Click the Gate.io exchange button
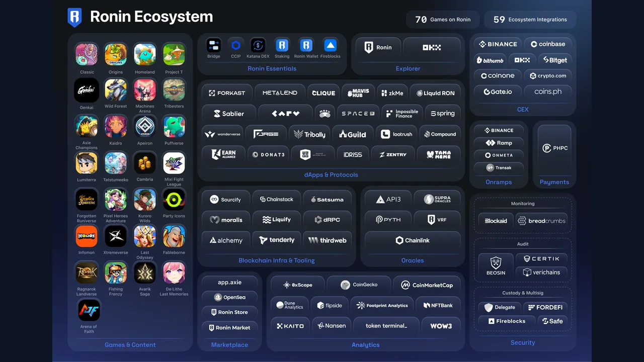Image resolution: width=644 pixels, height=362 pixels. click(498, 92)
